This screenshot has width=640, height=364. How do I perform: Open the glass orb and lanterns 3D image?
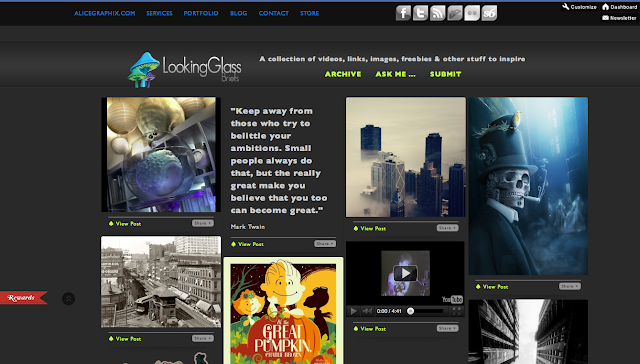[161, 154]
